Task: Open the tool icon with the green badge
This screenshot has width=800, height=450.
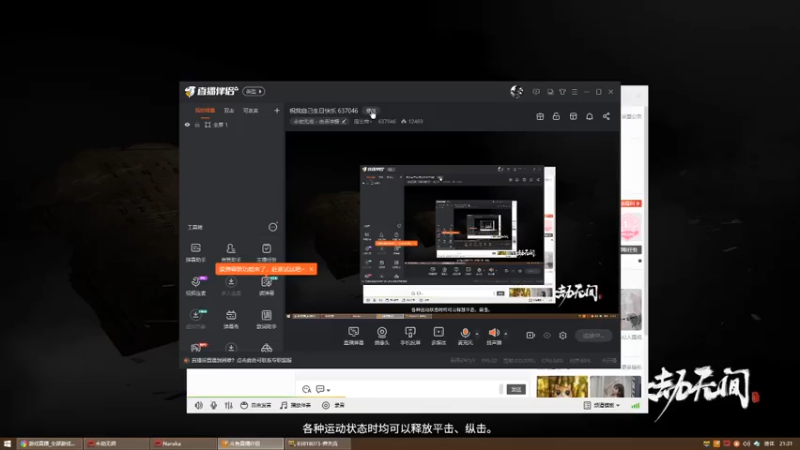Action: pyautogui.click(x=266, y=286)
